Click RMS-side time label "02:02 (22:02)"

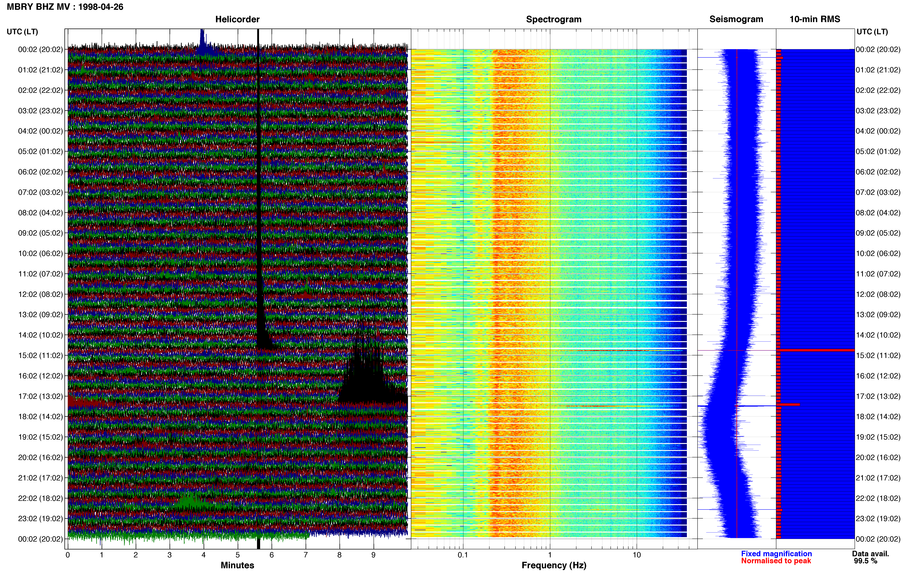(x=878, y=90)
